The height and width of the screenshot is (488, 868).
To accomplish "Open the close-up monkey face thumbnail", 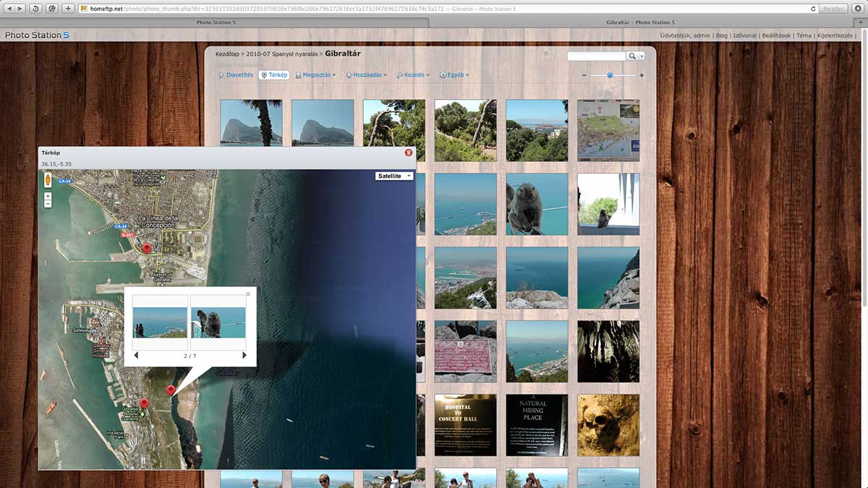I will pyautogui.click(x=537, y=204).
